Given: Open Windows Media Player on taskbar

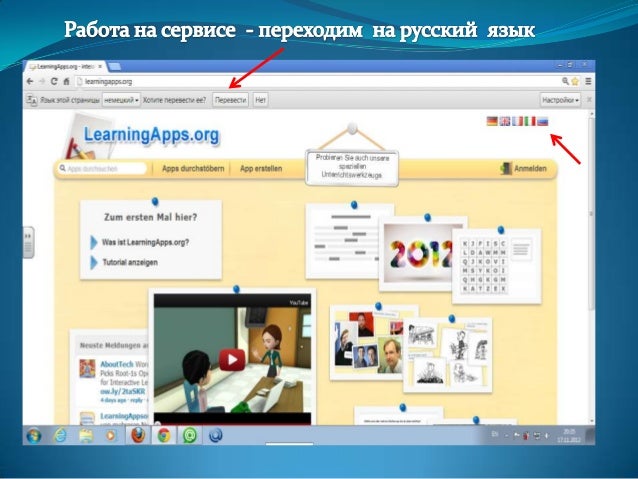Looking at the screenshot, I should pos(111,436).
